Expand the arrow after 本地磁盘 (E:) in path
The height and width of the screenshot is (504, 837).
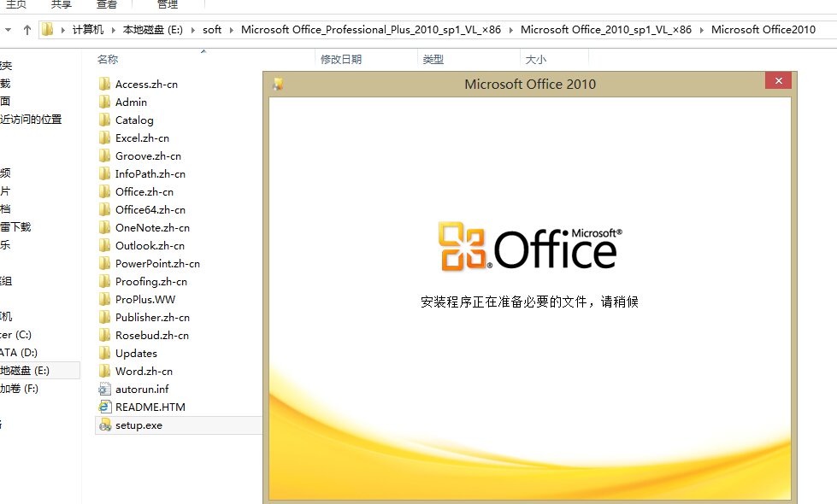[192, 31]
